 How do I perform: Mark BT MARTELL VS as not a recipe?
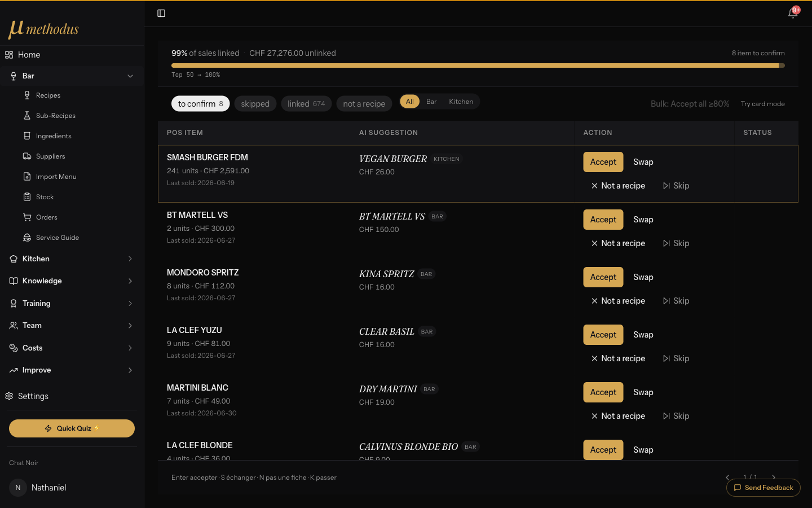pyautogui.click(x=618, y=243)
